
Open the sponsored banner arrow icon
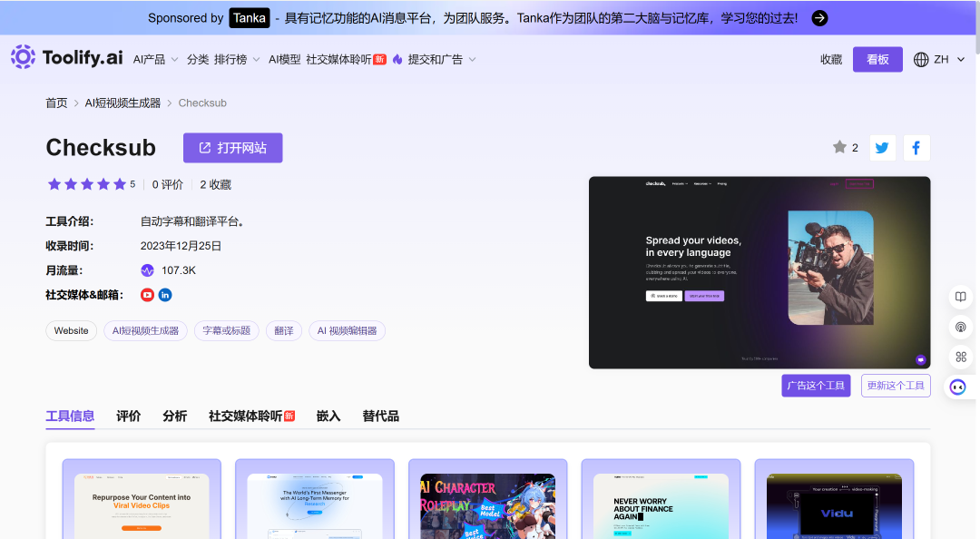coord(819,18)
